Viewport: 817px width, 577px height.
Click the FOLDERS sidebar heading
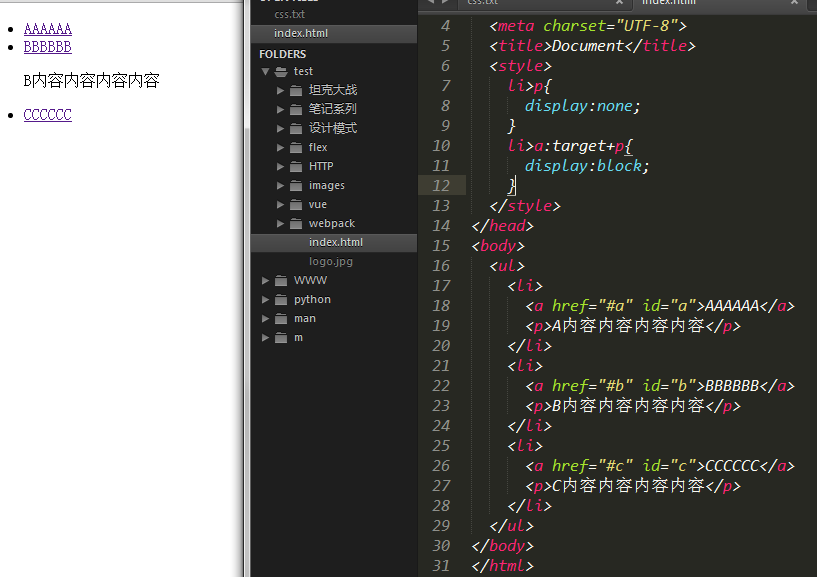(282, 54)
